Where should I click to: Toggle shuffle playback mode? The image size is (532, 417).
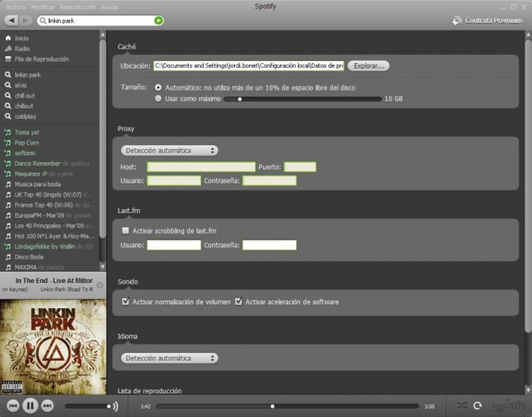[x=462, y=406]
